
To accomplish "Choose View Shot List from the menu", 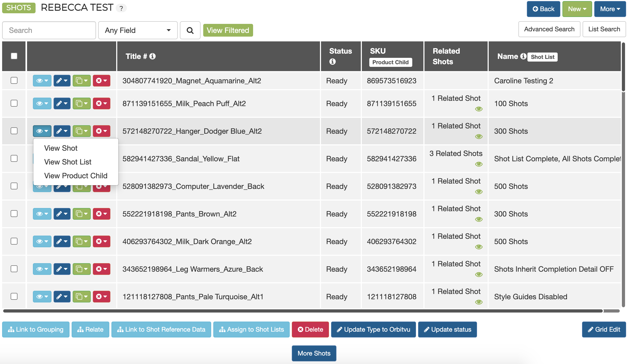I will 68,162.
